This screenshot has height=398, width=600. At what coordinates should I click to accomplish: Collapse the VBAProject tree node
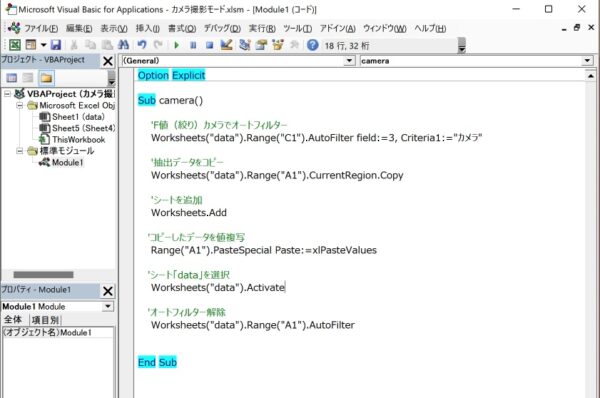coord(7,94)
